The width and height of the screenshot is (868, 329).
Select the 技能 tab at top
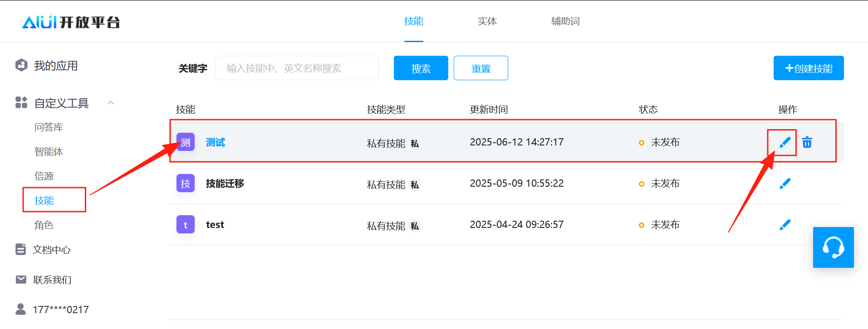click(x=413, y=21)
